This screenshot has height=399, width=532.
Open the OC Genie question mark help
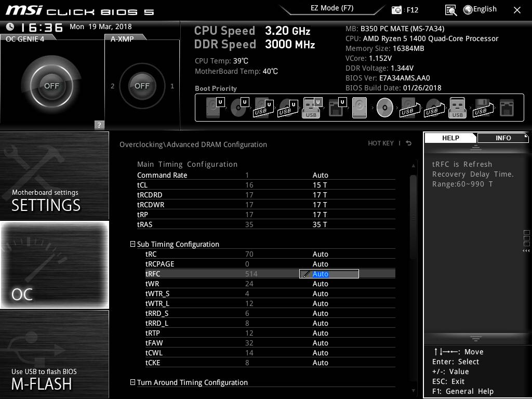point(99,125)
